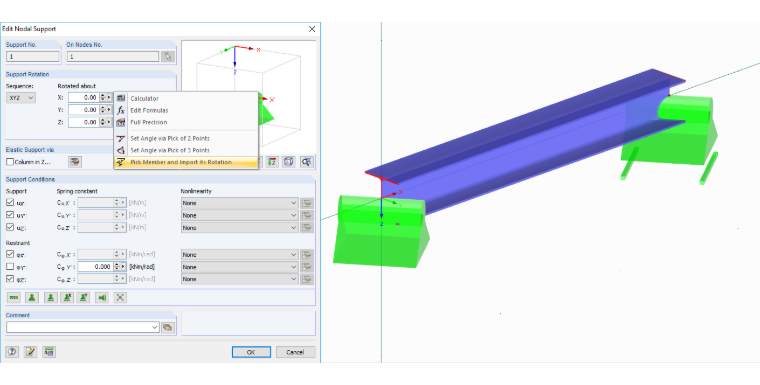Click the Z rotation angle input field
The height and width of the screenshot is (385, 760).
(x=83, y=122)
